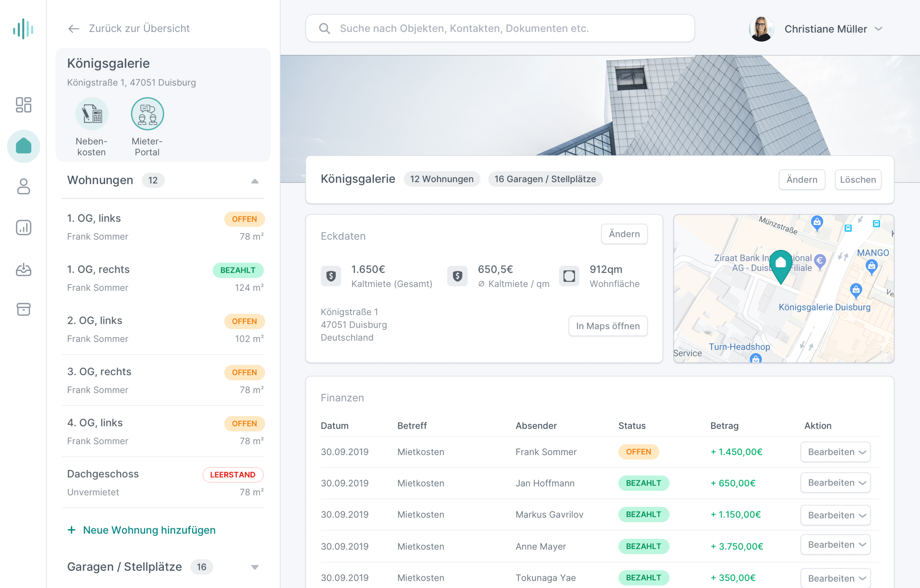Select apartment 3. OG, rechts
This screenshot has height=588, width=920.
(x=163, y=381)
